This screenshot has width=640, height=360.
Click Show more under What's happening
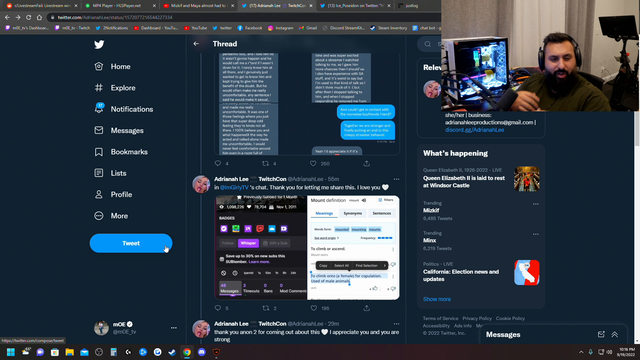tap(437, 299)
